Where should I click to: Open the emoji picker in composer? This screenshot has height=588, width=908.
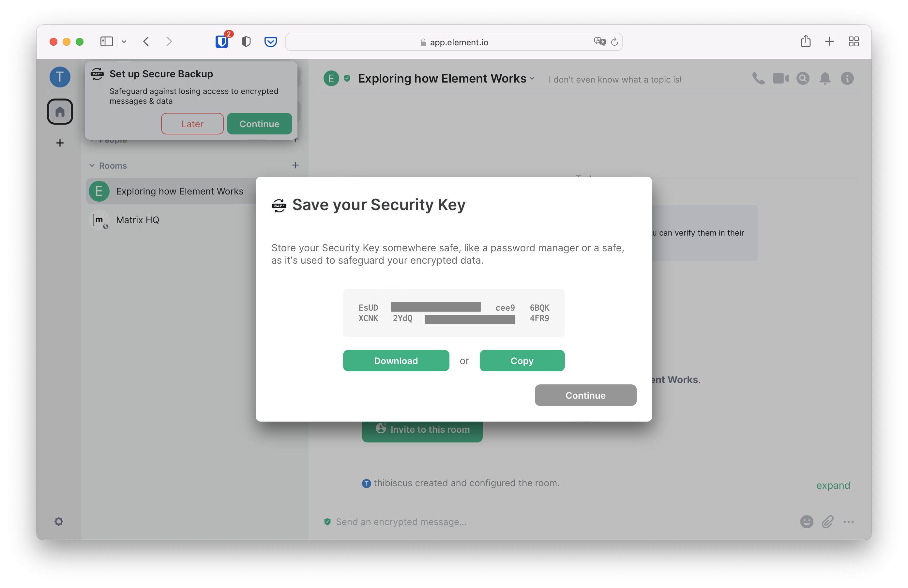(807, 522)
